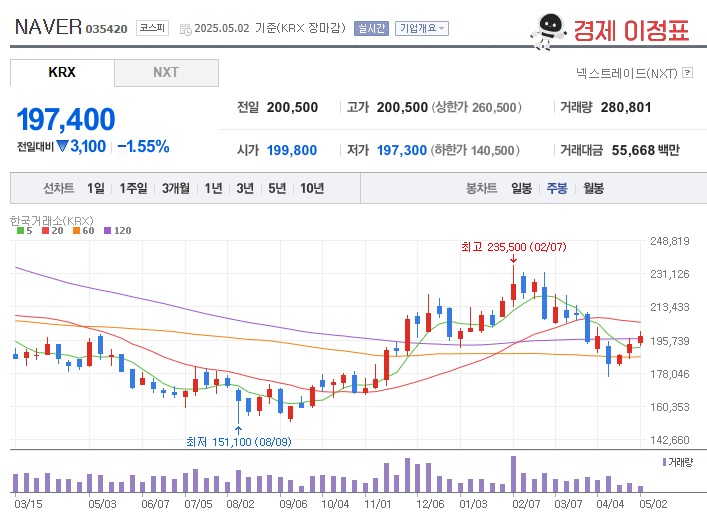
Task: Switch candlestick chart to 주봉
Action: click(557, 188)
